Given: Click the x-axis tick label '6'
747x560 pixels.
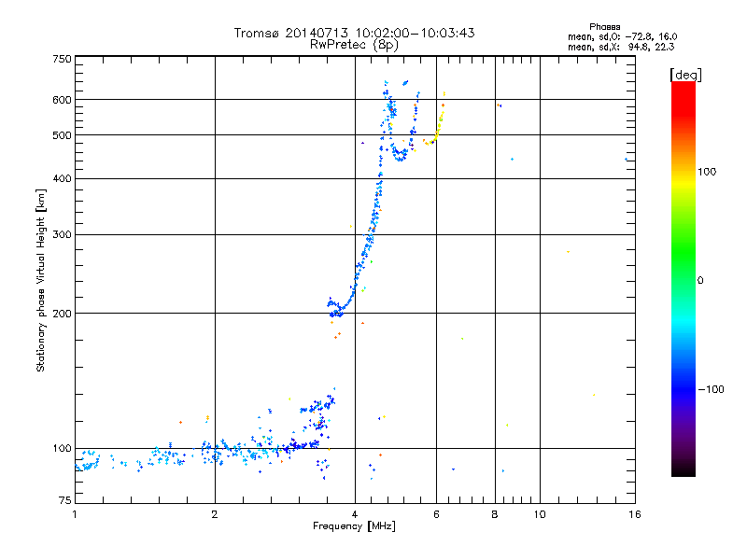Looking at the screenshot, I should [x=436, y=514].
